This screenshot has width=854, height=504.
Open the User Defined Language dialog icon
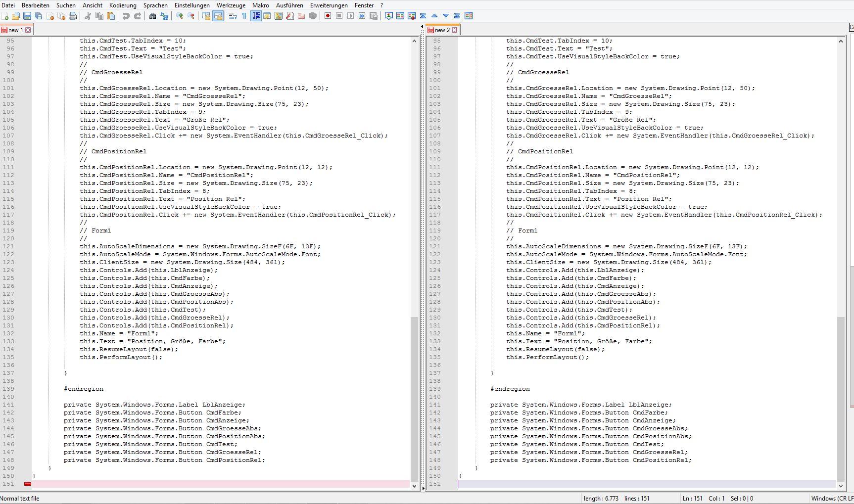(267, 16)
